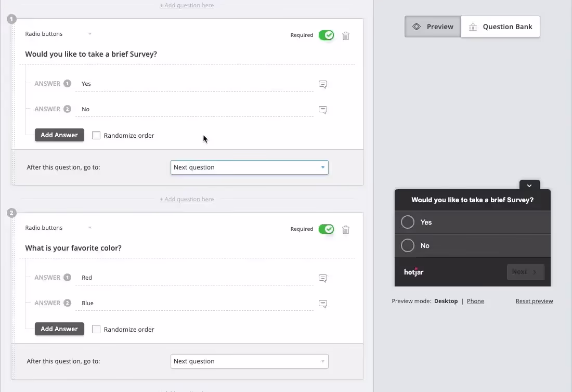Select the Preview tab
Screen dimensions: 572x392
coord(433,27)
